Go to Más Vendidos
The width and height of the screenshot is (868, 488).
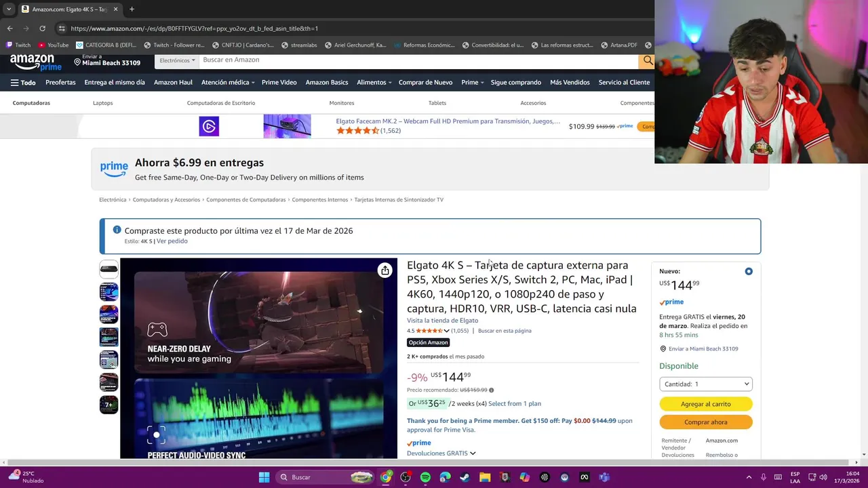point(570,83)
